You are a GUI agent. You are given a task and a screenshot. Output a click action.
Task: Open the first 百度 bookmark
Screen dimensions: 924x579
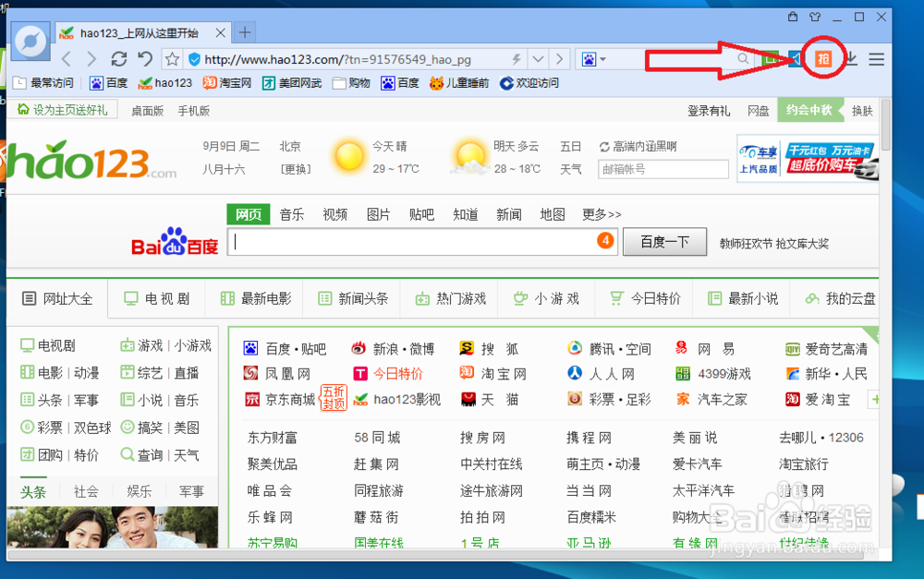pos(108,83)
